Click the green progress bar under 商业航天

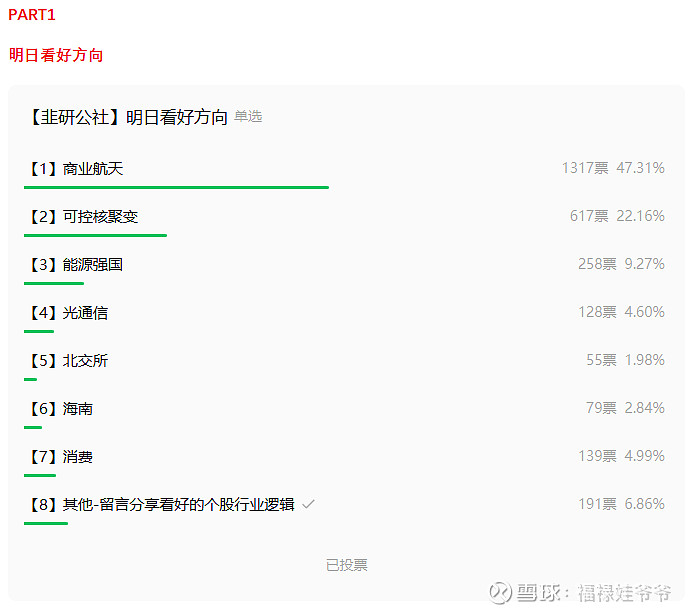click(176, 187)
